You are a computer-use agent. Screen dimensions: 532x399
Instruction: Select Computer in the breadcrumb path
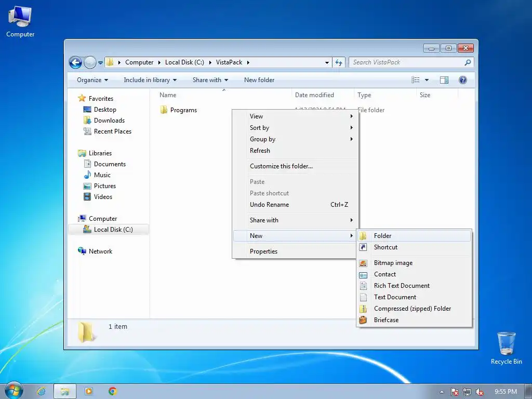(139, 62)
